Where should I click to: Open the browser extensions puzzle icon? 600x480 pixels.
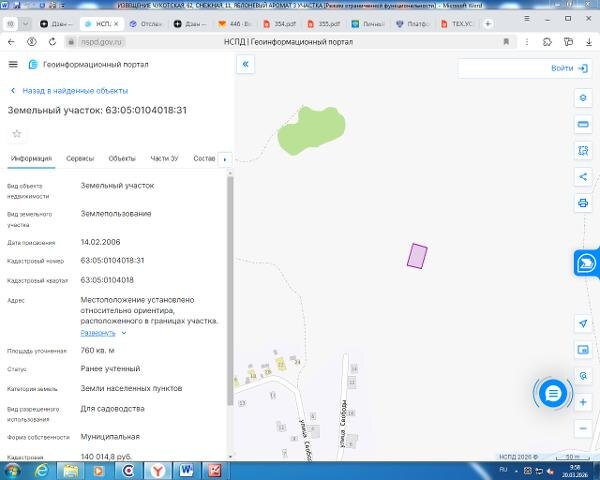click(x=547, y=42)
